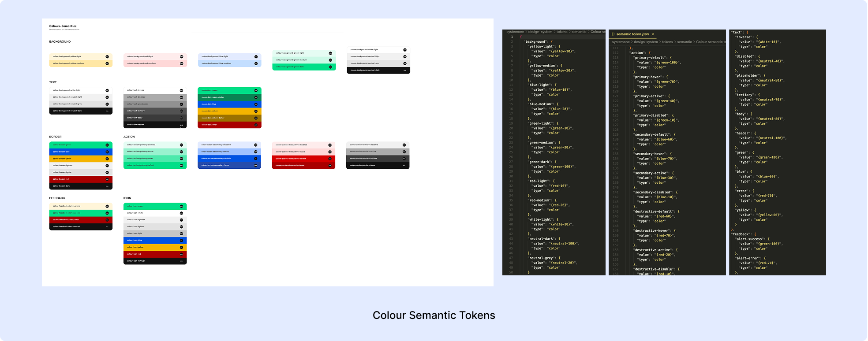The width and height of the screenshot is (868, 341).
Task: Open the semantic token.json editor tab
Action: point(632,34)
